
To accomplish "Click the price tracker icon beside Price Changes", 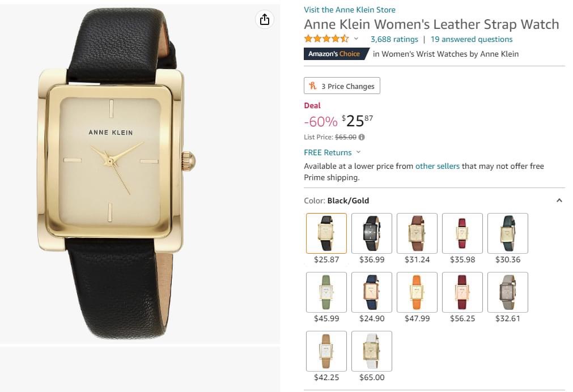I will coord(312,86).
